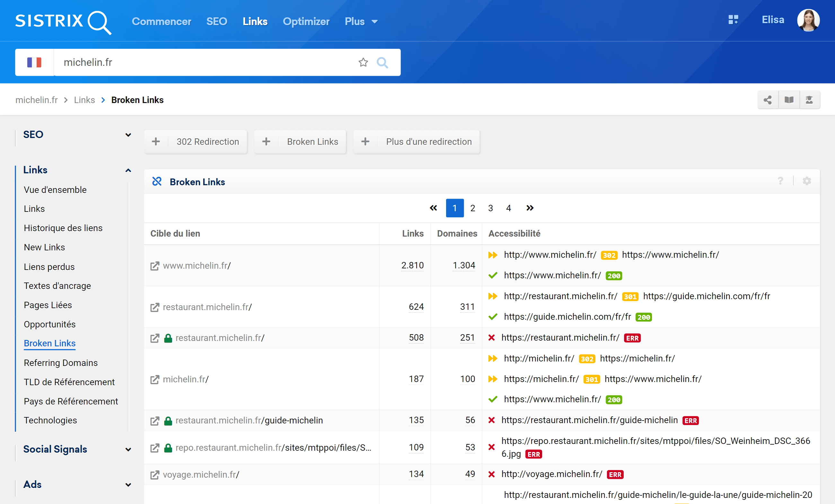Open Textes d'ancrage
The width and height of the screenshot is (835, 504).
[57, 286]
